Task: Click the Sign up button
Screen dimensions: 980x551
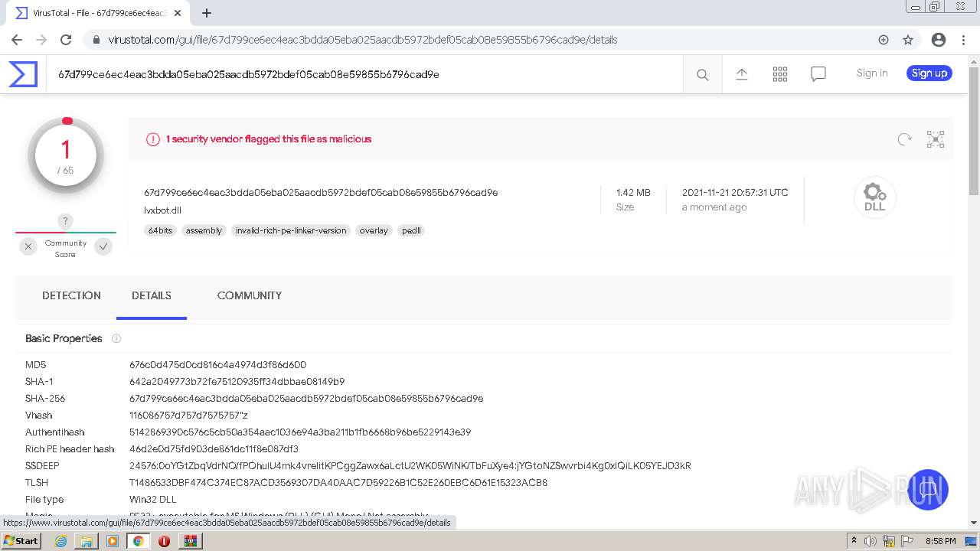Action: tap(929, 73)
